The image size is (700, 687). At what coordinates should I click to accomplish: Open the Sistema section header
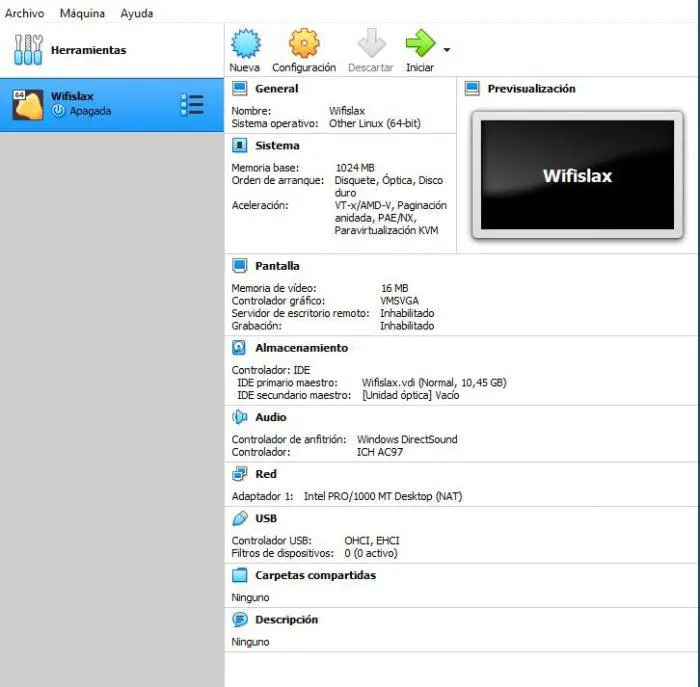click(277, 146)
